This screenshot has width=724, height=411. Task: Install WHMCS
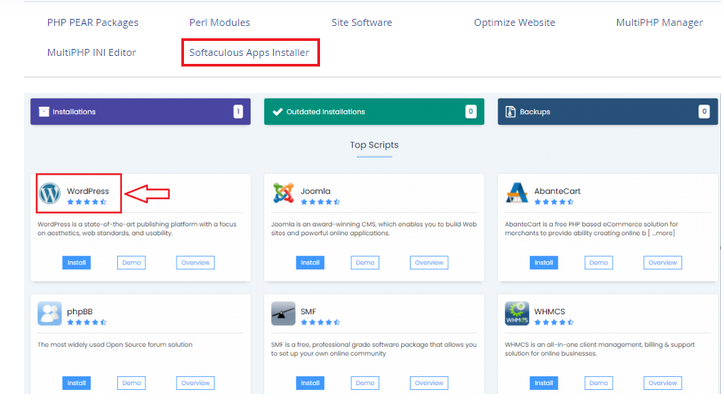pyautogui.click(x=544, y=383)
